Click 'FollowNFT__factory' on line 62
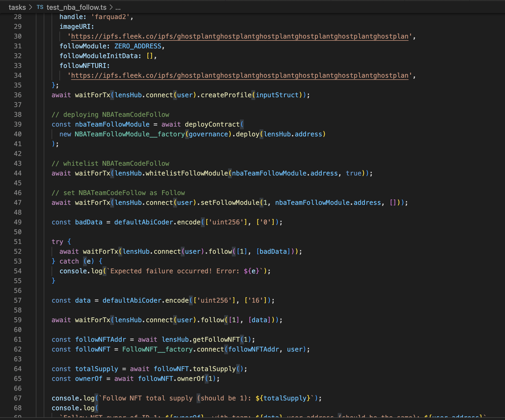The height and width of the screenshot is (420, 505). click(157, 349)
